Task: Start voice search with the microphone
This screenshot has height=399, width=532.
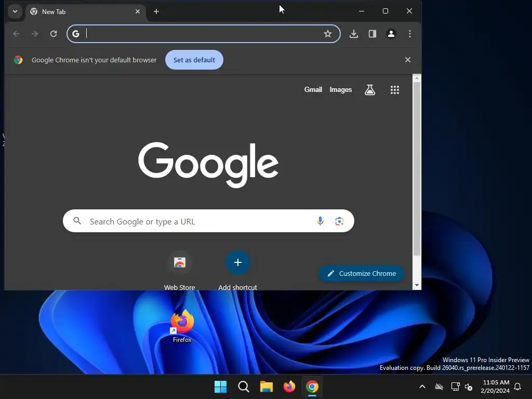Action: (320, 221)
